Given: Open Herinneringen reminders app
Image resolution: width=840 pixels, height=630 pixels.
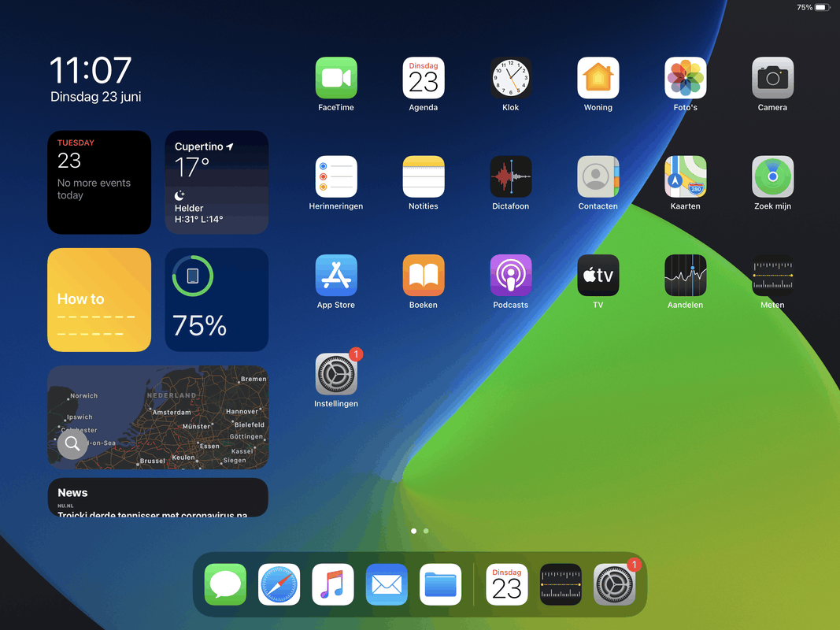Looking at the screenshot, I should pyautogui.click(x=336, y=176).
